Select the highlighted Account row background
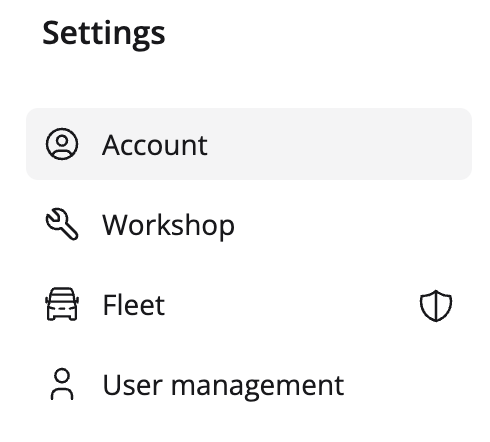The width and height of the screenshot is (490, 442). [x=249, y=144]
